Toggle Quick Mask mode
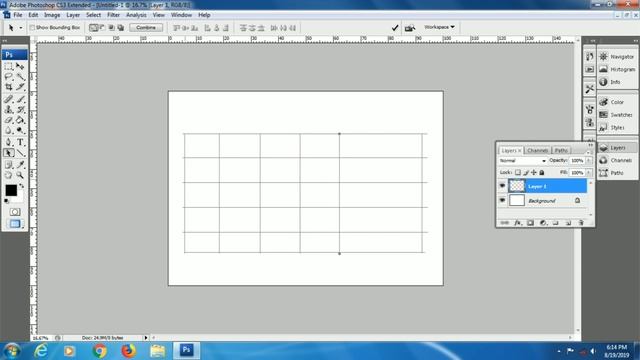The image size is (640, 360). (15, 212)
